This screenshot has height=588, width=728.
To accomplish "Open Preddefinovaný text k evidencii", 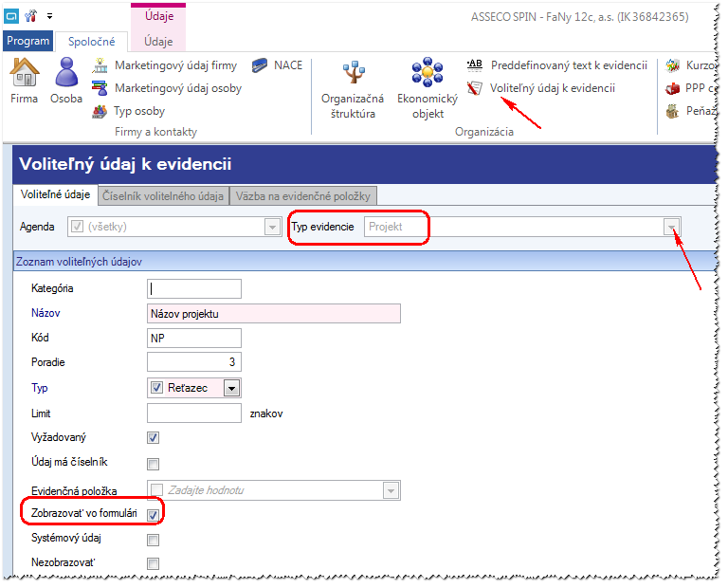I will pos(569,65).
